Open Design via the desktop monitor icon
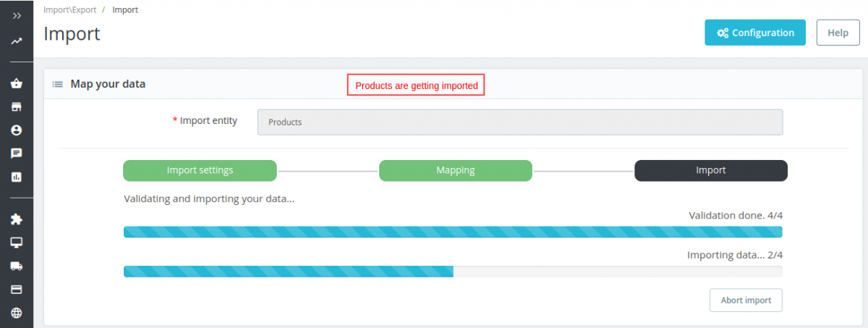 (17, 243)
